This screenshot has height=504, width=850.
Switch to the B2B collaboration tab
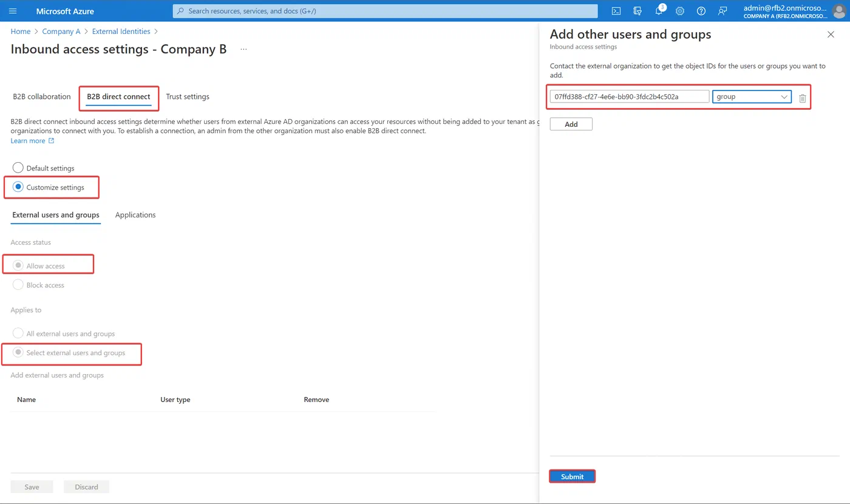coord(42,97)
